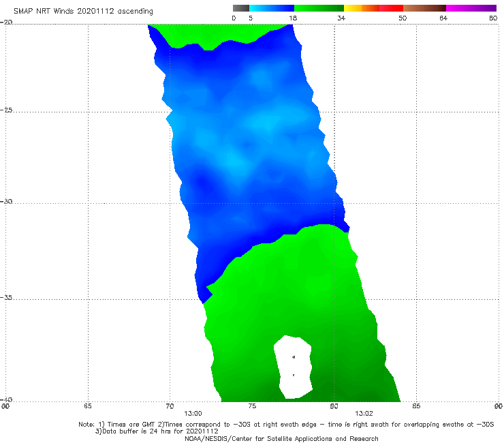The image size is (504, 443).
Task: Click the colorbar label '34'
Action: (x=341, y=18)
